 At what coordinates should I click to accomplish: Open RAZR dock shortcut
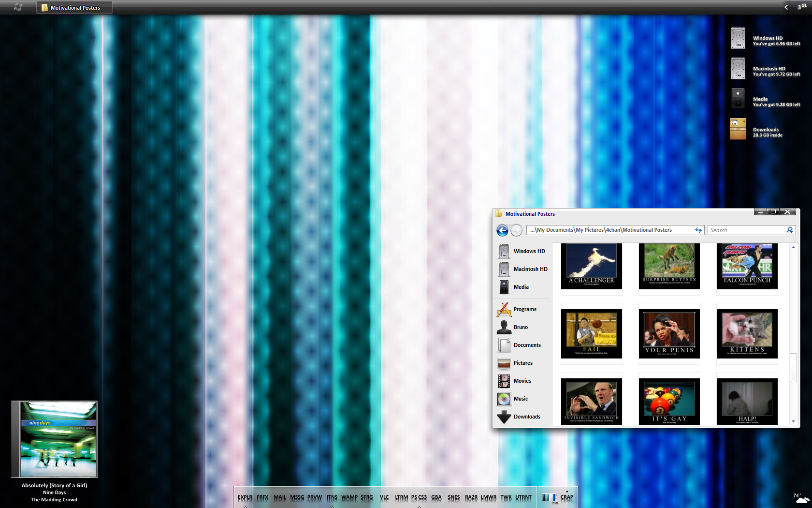click(471, 497)
